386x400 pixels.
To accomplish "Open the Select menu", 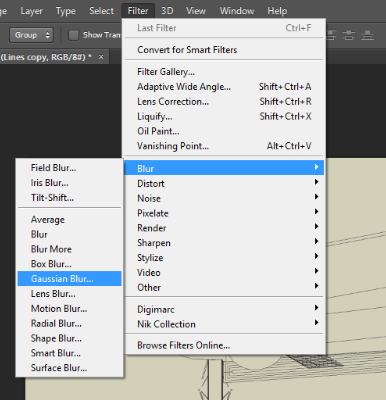I will tap(101, 11).
